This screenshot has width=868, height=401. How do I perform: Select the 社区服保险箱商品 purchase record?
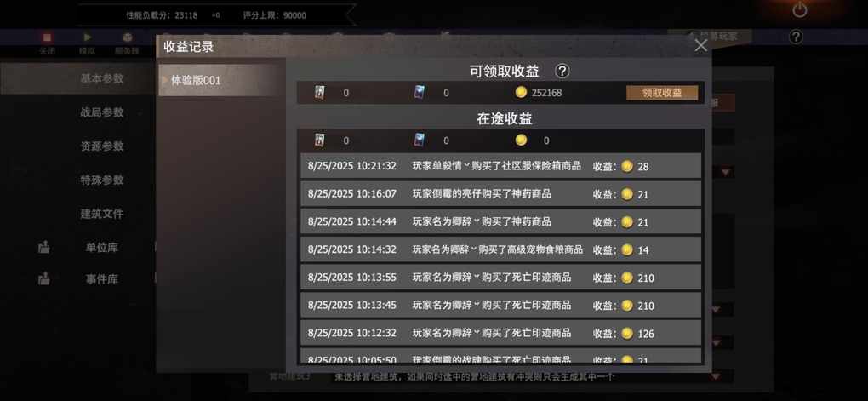(x=501, y=166)
